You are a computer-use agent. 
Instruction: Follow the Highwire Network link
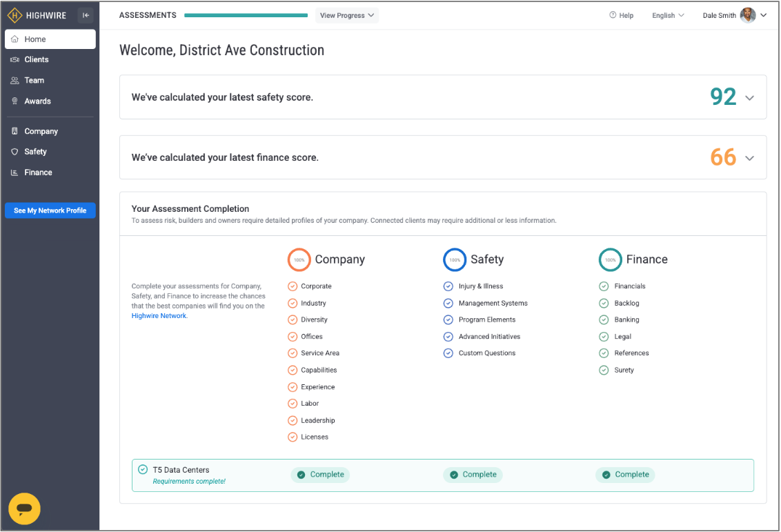click(159, 316)
